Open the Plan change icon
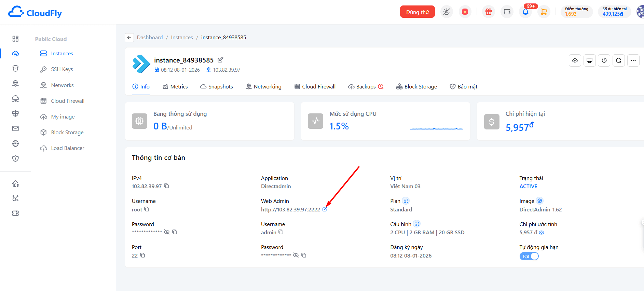 [x=406, y=201]
